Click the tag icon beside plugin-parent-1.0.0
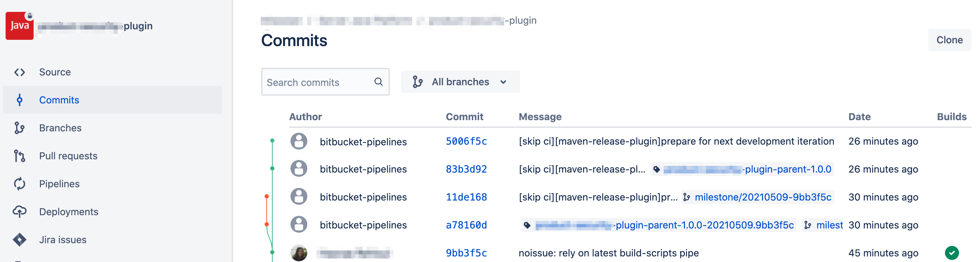 (656, 169)
